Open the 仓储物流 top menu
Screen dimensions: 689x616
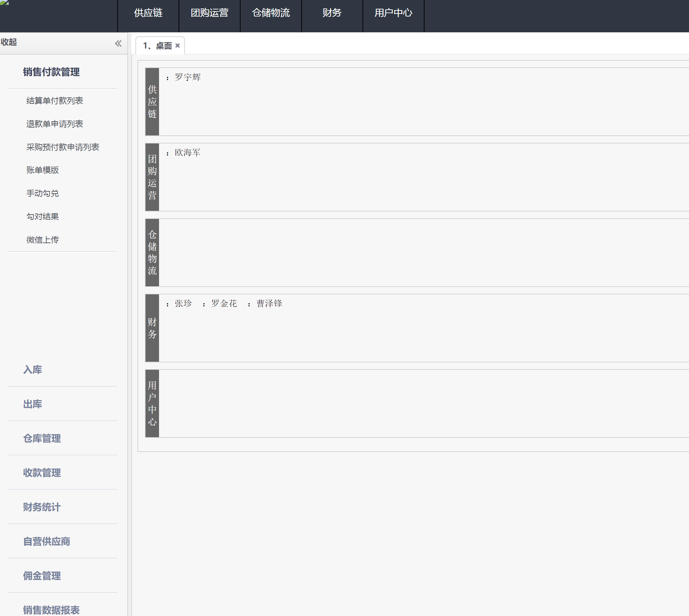[x=271, y=13]
